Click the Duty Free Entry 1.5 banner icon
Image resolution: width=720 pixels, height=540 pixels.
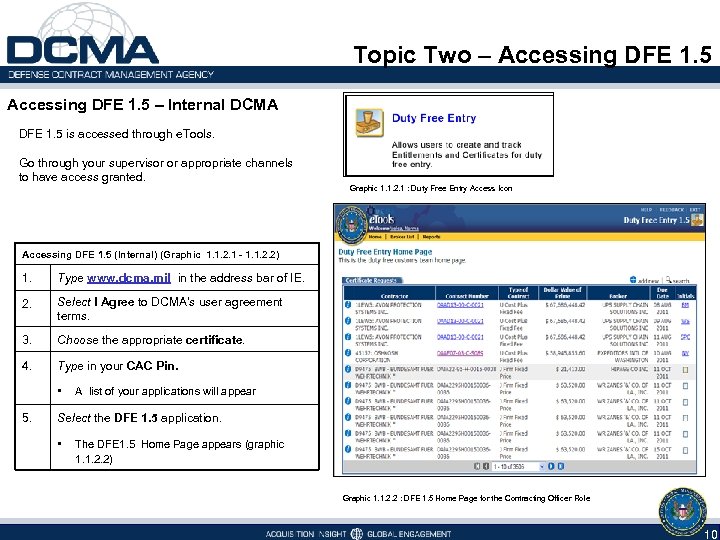698,219
